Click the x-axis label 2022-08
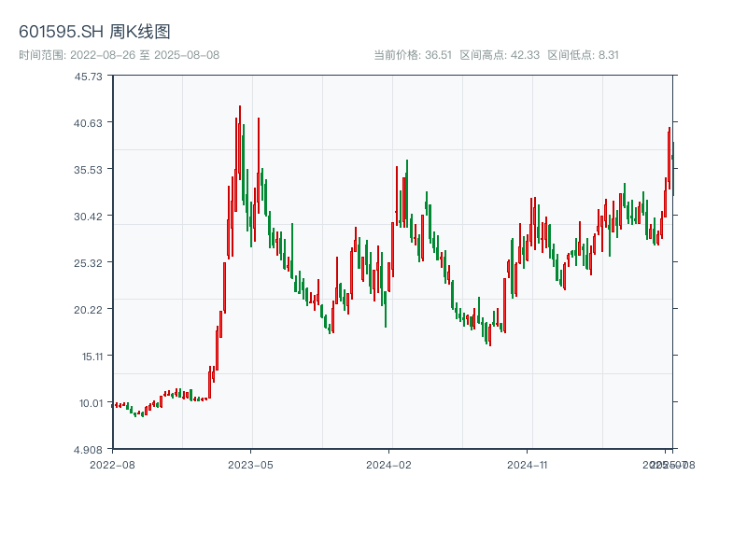747x560 pixels. coord(112,465)
